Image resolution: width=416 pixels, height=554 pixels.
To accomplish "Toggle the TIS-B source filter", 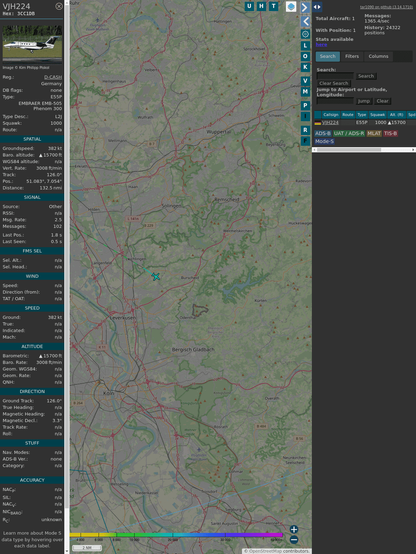I will (390, 133).
